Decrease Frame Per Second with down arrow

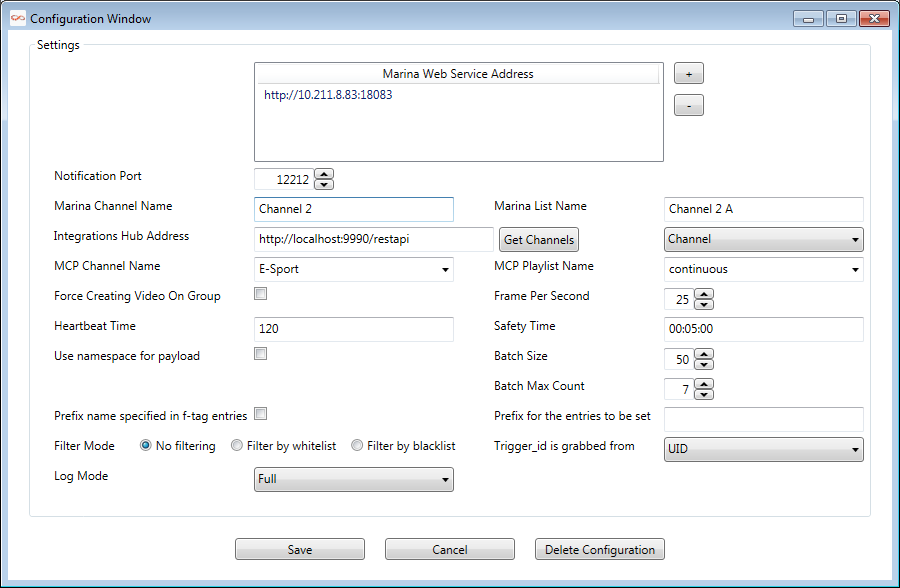[703, 304]
